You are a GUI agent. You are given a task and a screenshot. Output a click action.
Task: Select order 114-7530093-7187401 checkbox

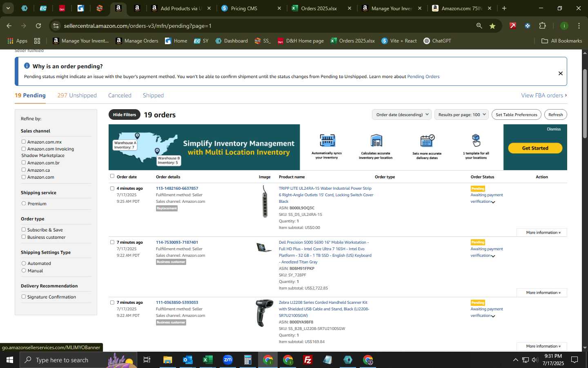click(112, 242)
